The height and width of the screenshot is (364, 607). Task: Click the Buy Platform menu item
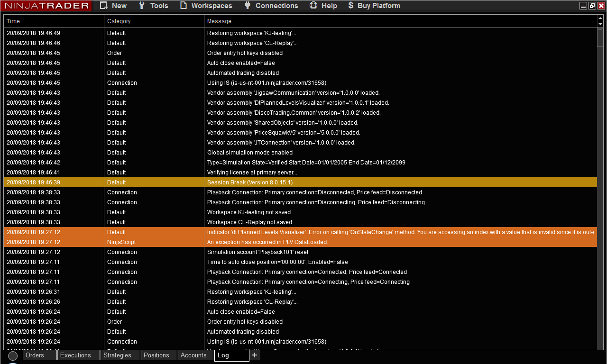coord(374,6)
